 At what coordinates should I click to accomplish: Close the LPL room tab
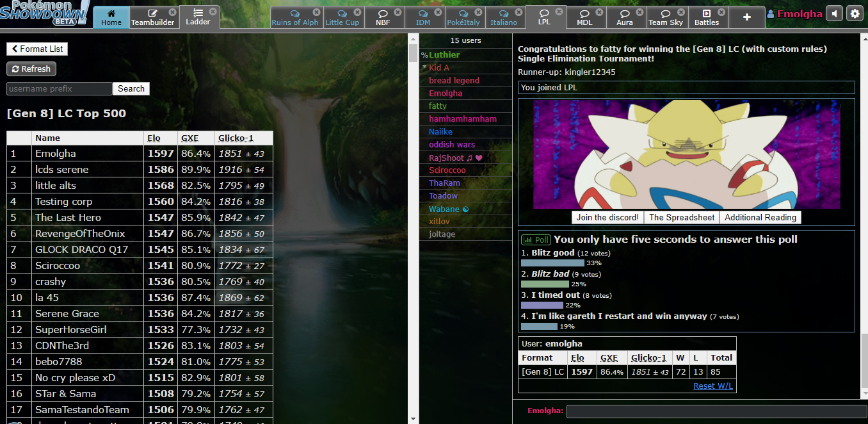[x=559, y=11]
